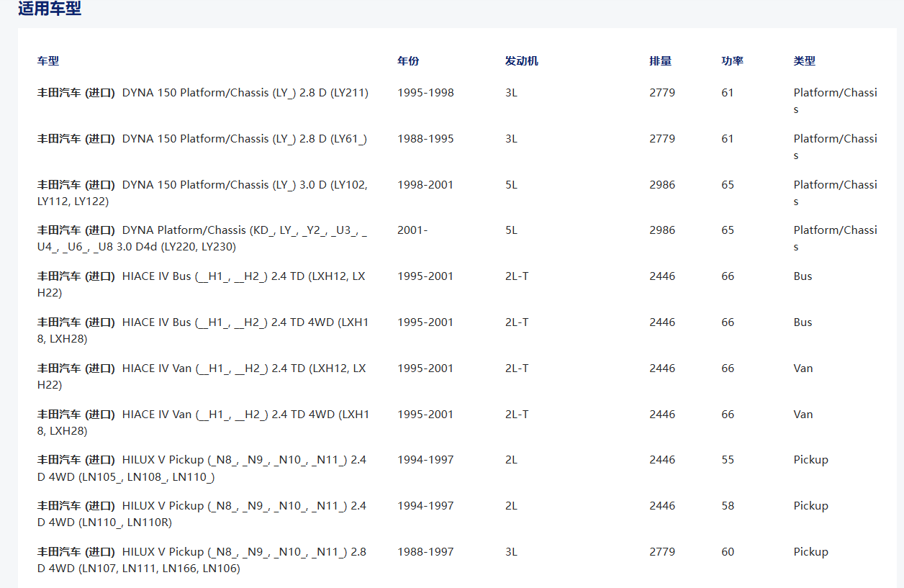904x588 pixels.
Task: Click the 1988-1995 year cell
Action: click(x=425, y=139)
